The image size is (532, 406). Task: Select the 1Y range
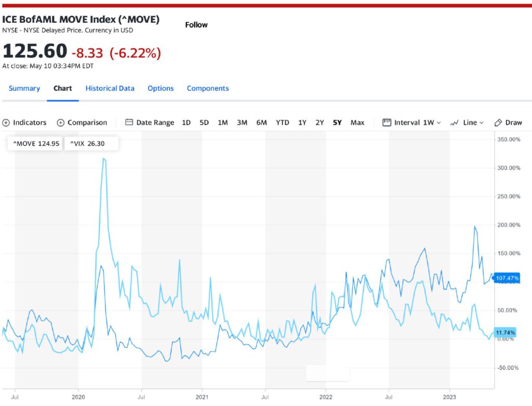302,123
